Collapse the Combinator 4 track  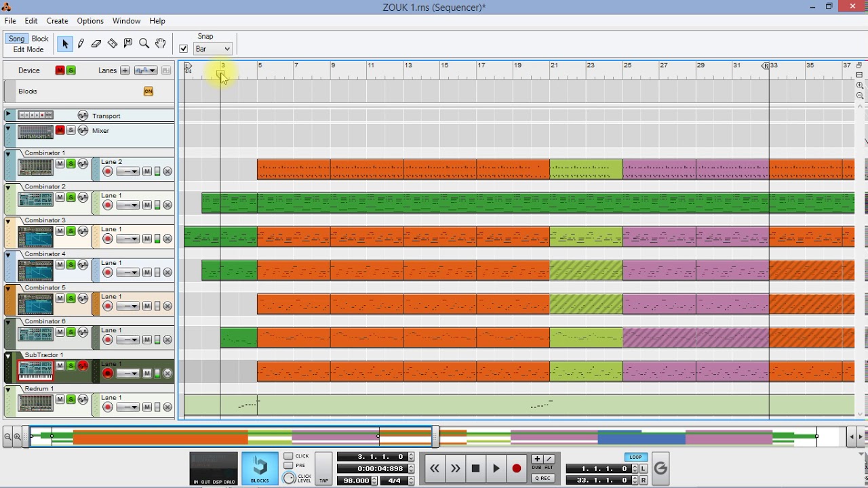click(x=9, y=255)
